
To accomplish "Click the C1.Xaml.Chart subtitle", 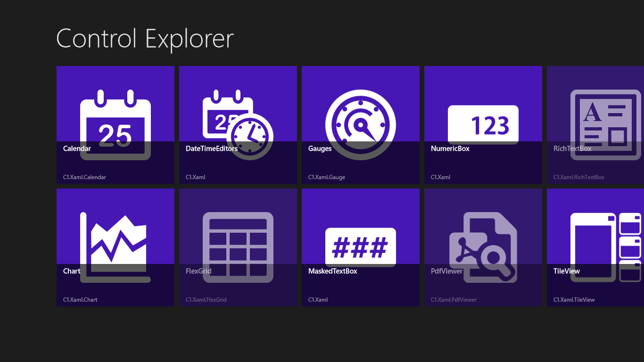I will (x=80, y=300).
